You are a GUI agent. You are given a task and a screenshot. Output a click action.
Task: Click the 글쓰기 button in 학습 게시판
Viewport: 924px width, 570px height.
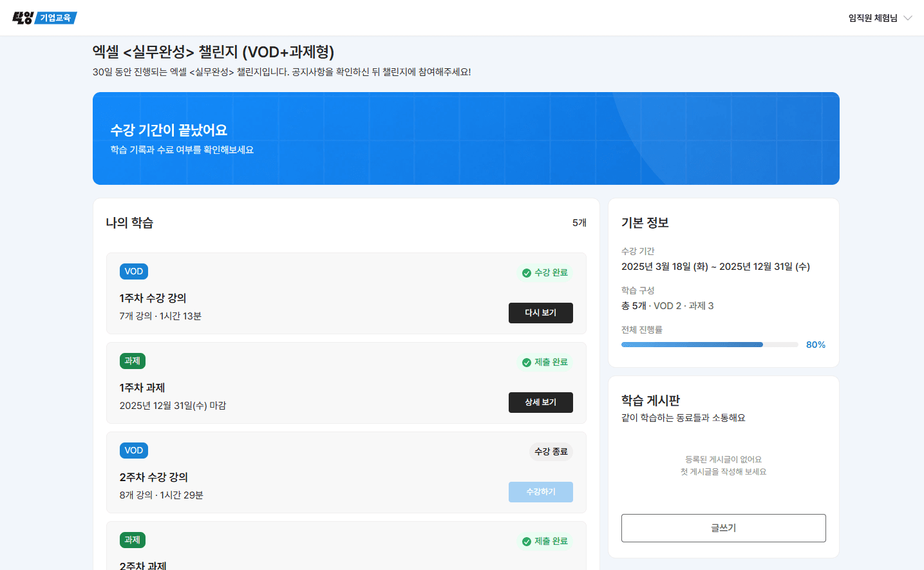(x=724, y=528)
